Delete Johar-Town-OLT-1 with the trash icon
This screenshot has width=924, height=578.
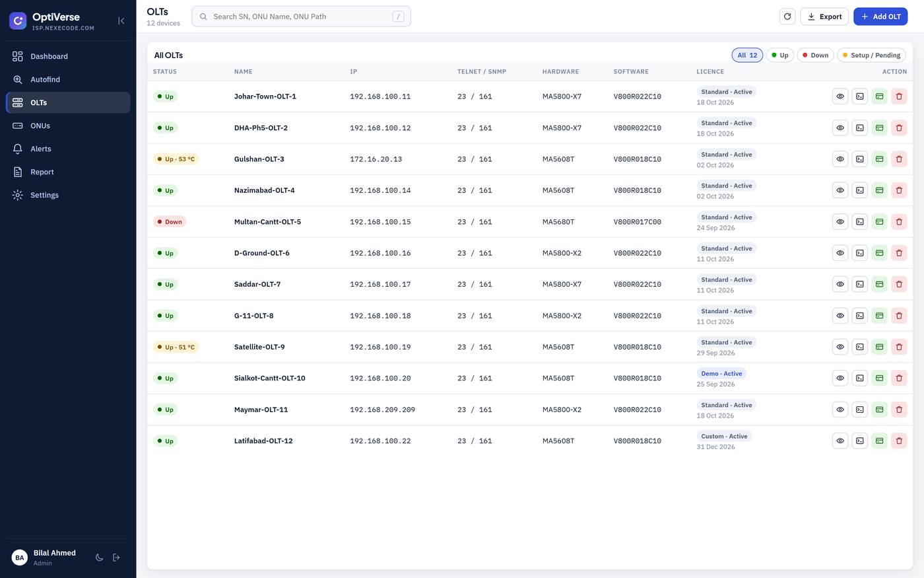[899, 96]
